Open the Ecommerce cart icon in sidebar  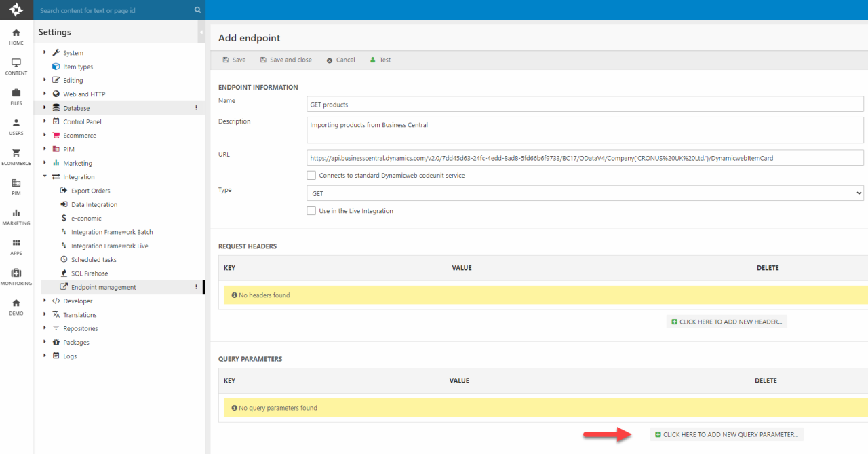tap(16, 153)
